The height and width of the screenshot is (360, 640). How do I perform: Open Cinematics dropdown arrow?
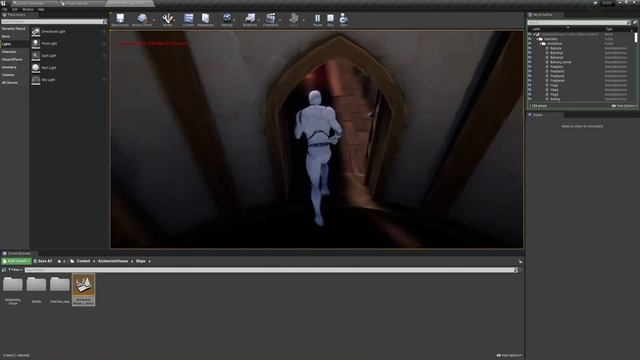[x=280, y=20]
